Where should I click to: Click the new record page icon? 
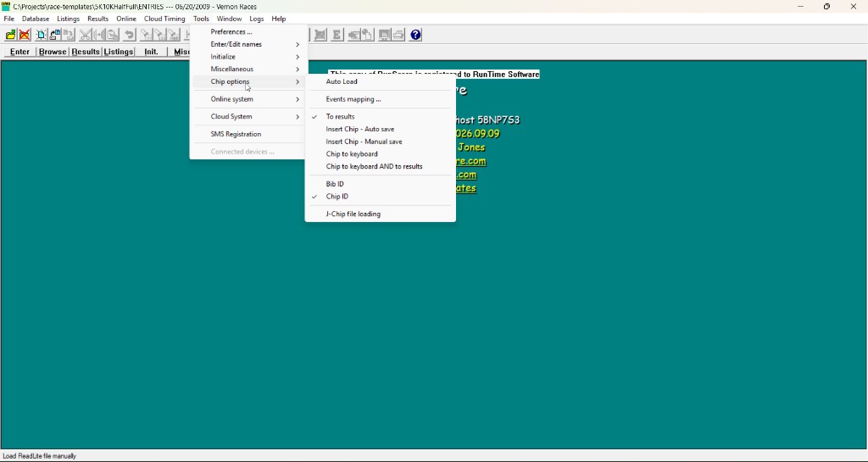41,35
